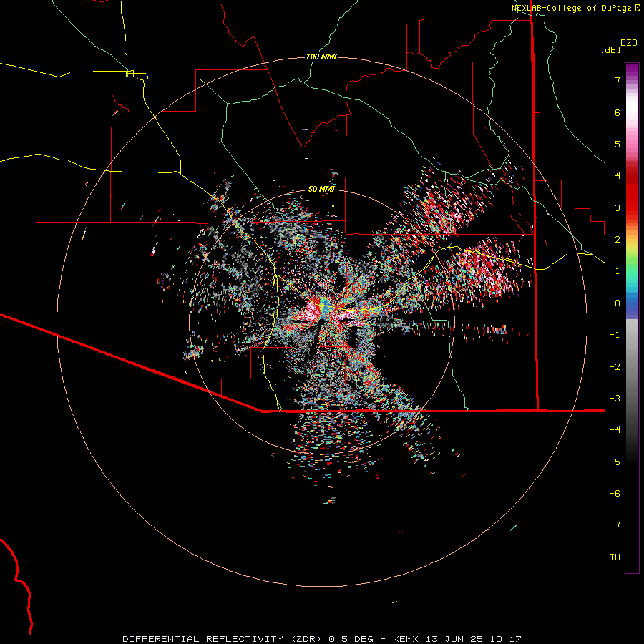
Task: Click the gray -2 dB band of color bar
Action: (x=632, y=367)
